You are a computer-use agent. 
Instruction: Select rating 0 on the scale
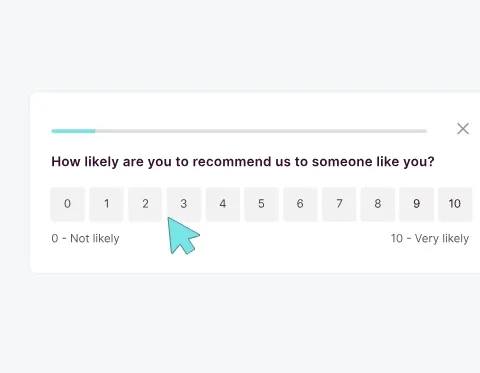coord(68,204)
